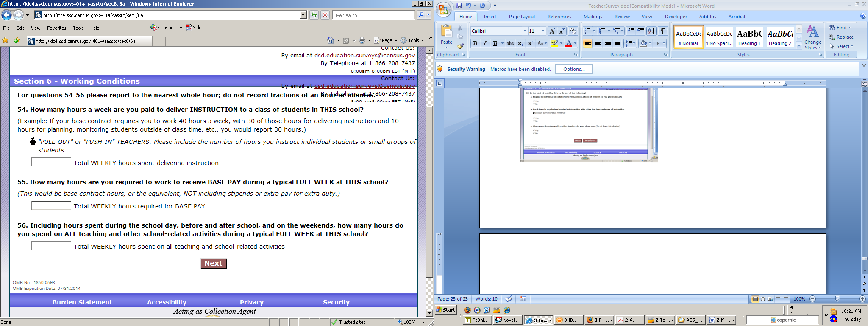The width and height of the screenshot is (868, 326).
Task: Open the Burden Statement link
Action: coord(82,302)
